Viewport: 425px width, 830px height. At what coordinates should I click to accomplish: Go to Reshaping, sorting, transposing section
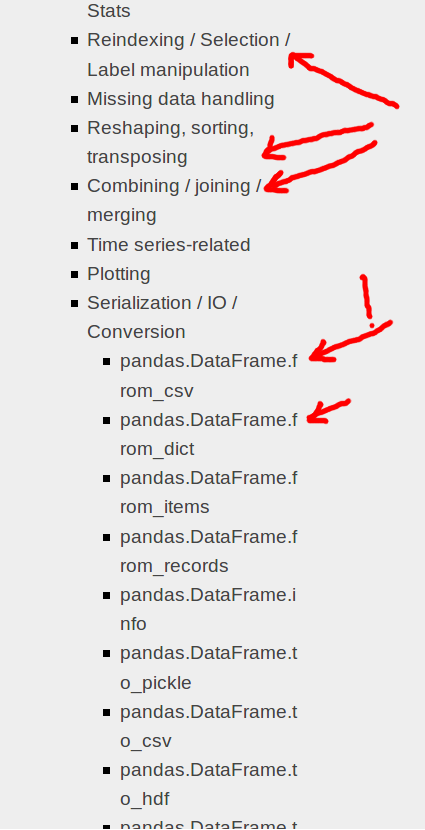point(170,142)
